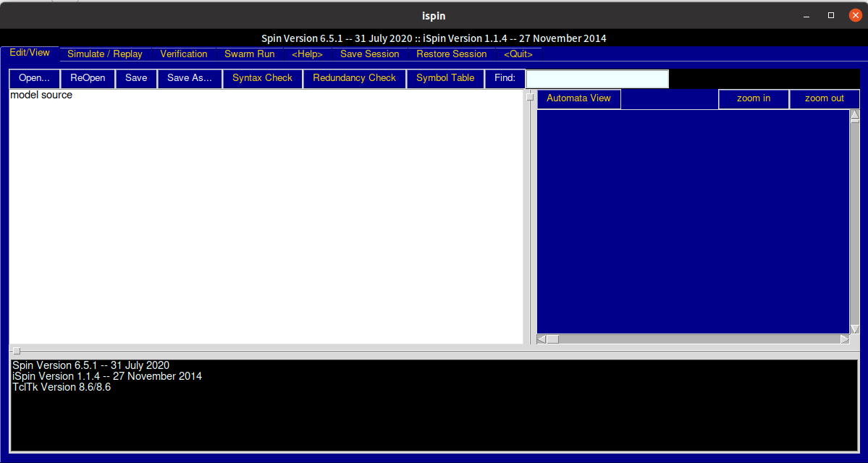Click the Spin Version 6.5.1 log line
The image size is (868, 463).
pyautogui.click(x=90, y=365)
